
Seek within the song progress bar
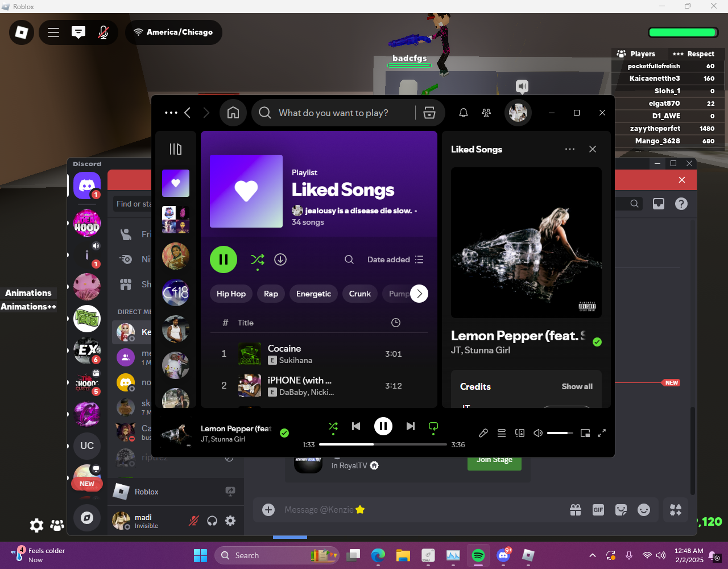(383, 444)
